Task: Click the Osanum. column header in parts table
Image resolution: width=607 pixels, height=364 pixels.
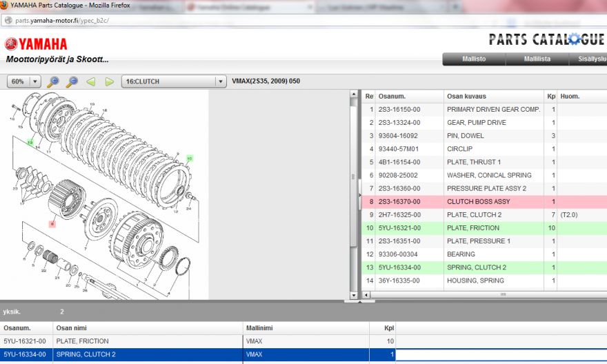Action: [391, 96]
